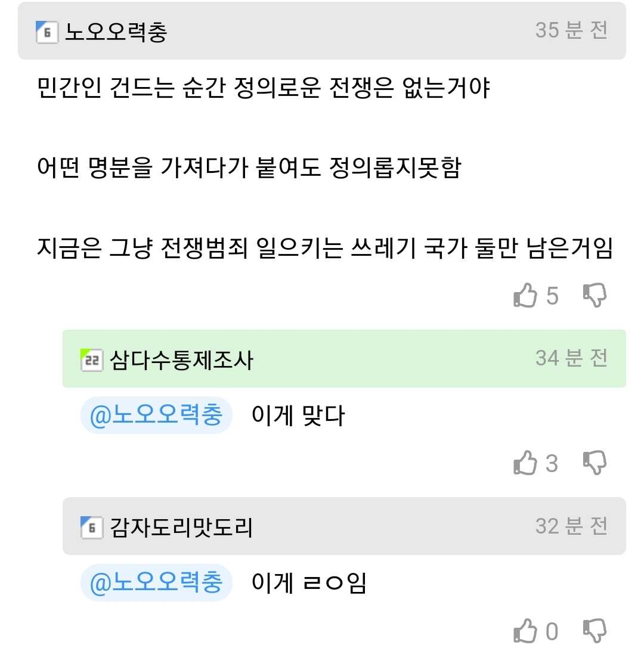Upvote 삼다수통제조사's reply
Image resolution: width=644 pixels, height=645 pixels.
(x=525, y=463)
